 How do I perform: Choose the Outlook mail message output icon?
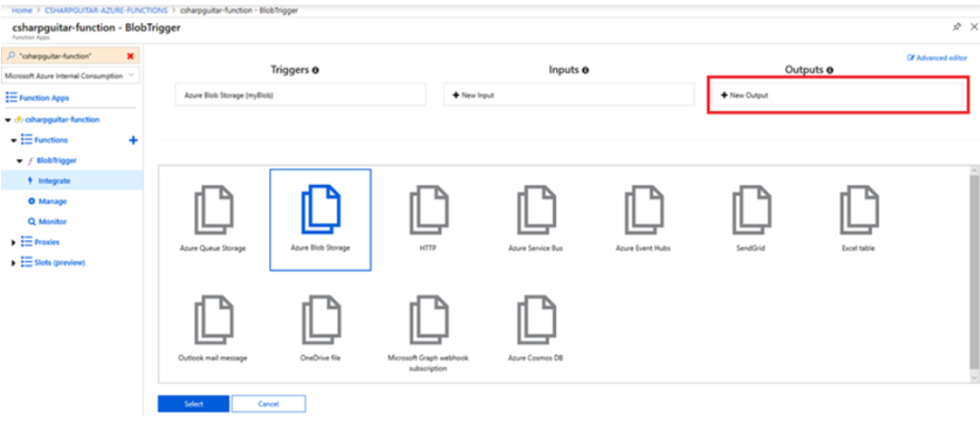coord(214,320)
